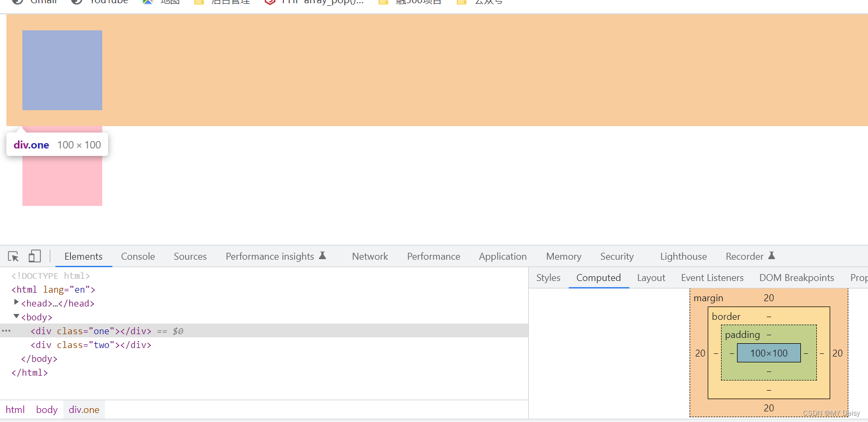
Task: Click the div.one breadcrumb
Action: [84, 410]
